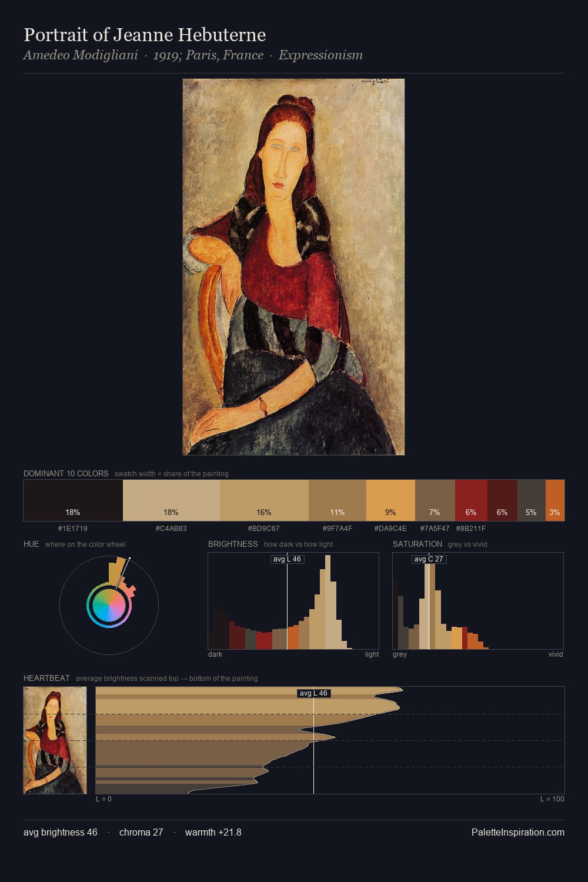This screenshot has width=588, height=882.
Task: Click the hex code #8B211F
Action: pyautogui.click(x=471, y=529)
